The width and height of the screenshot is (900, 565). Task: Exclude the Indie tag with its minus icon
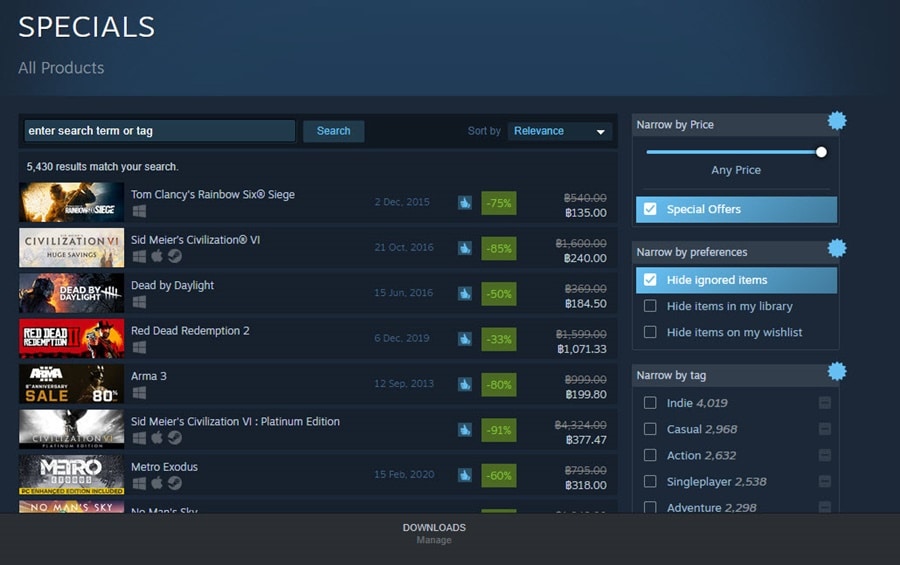[x=825, y=403]
